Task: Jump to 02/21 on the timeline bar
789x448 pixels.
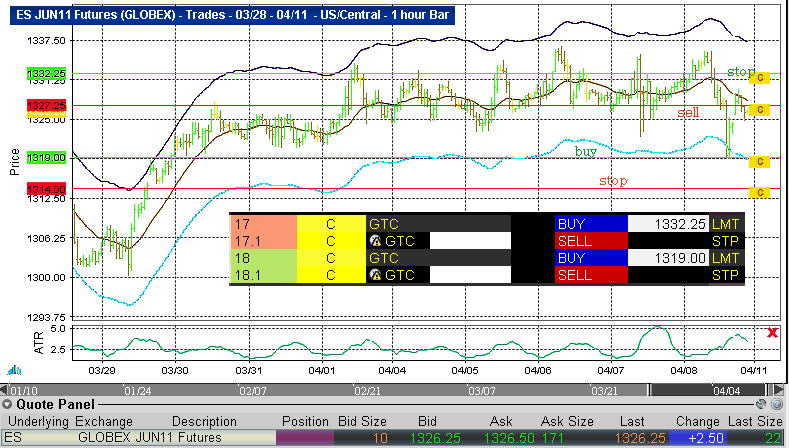Action: pyautogui.click(x=367, y=390)
